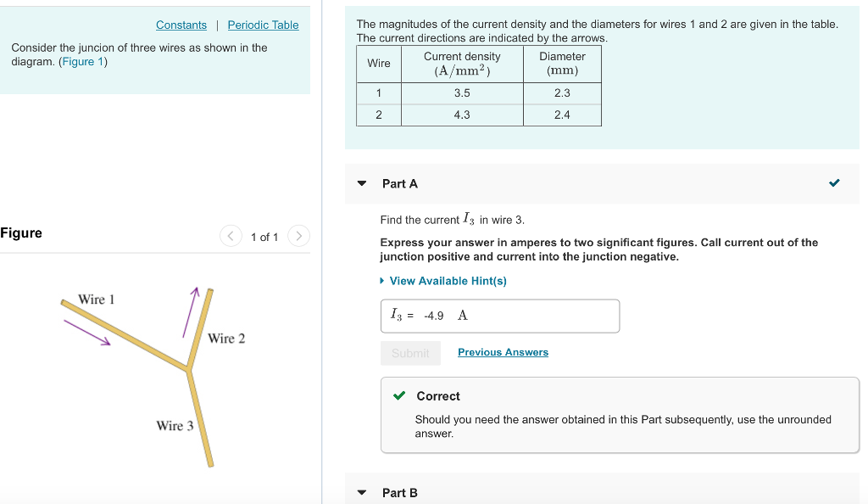868x504 pixels.
Task: Click the blue hint arrow icon
Action: pos(379,281)
